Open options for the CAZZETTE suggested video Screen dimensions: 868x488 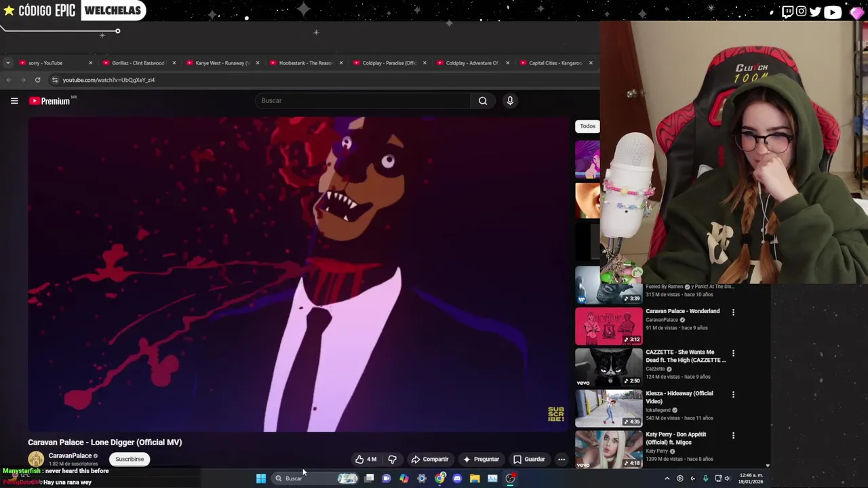point(733,353)
